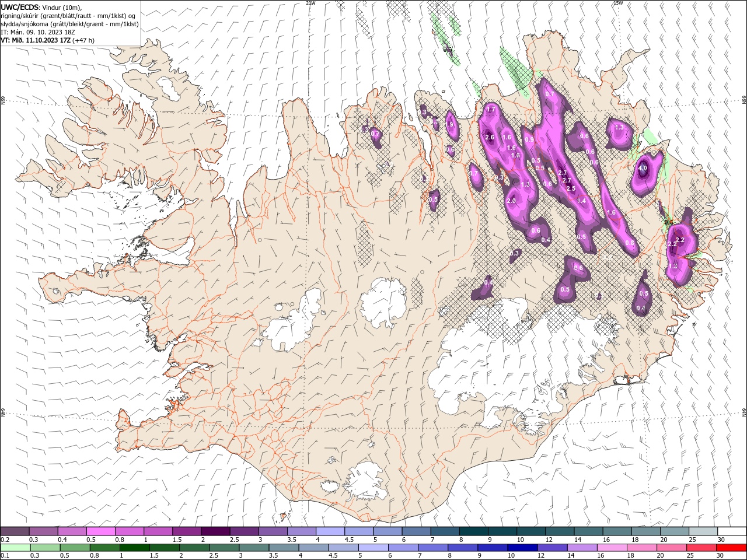Click the light gray snow-legend swatch labeled 25
747x560 pixels.
pyautogui.click(x=704, y=531)
